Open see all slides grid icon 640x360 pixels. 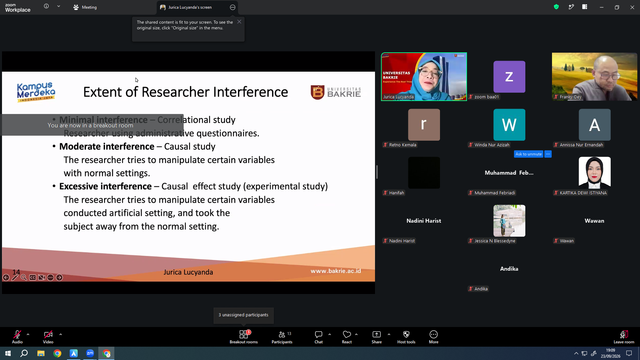click(33, 278)
